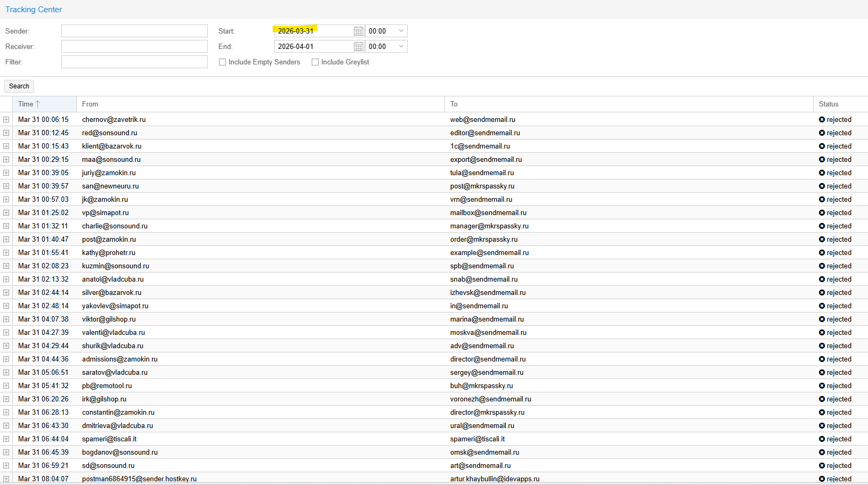
Task: Open the Start time dropdown
Action: coord(401,31)
